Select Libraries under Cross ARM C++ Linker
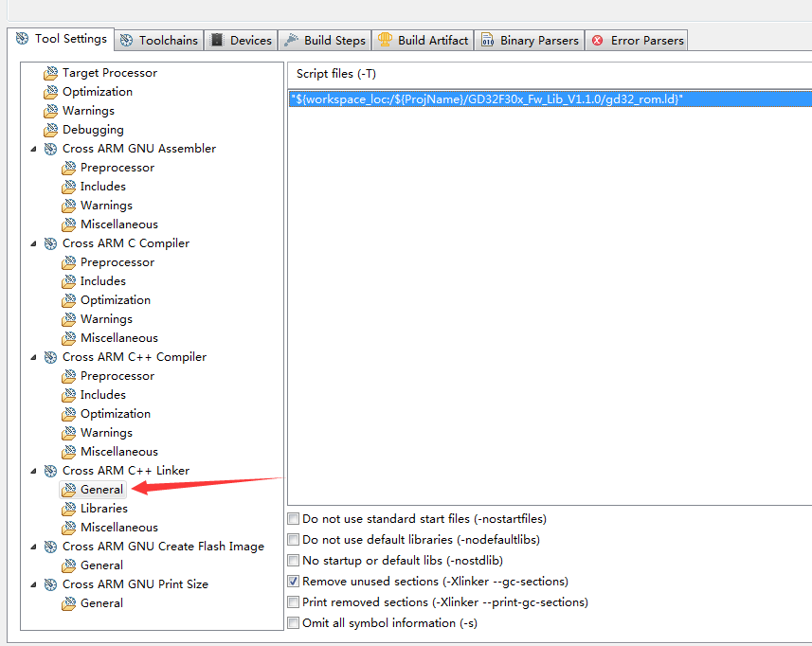The image size is (812, 646). [104, 508]
